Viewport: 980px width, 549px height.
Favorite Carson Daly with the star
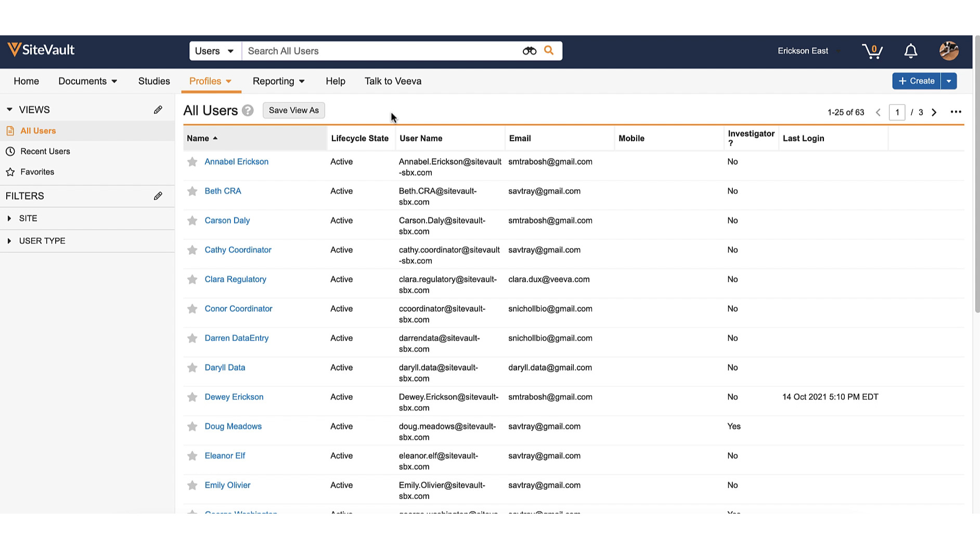coord(192,220)
